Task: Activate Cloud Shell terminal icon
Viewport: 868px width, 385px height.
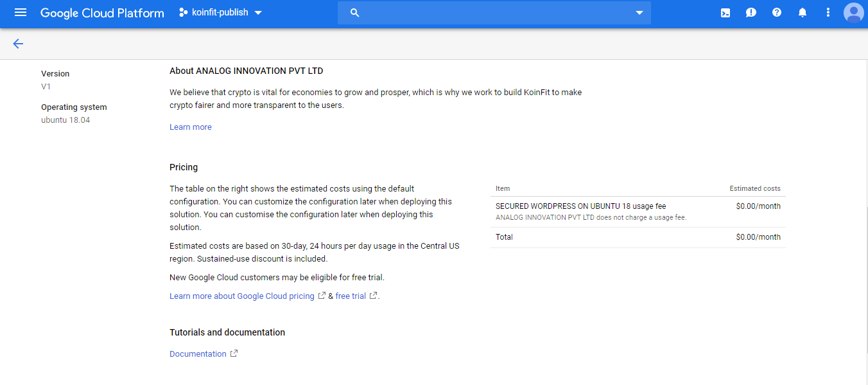Action: click(725, 13)
